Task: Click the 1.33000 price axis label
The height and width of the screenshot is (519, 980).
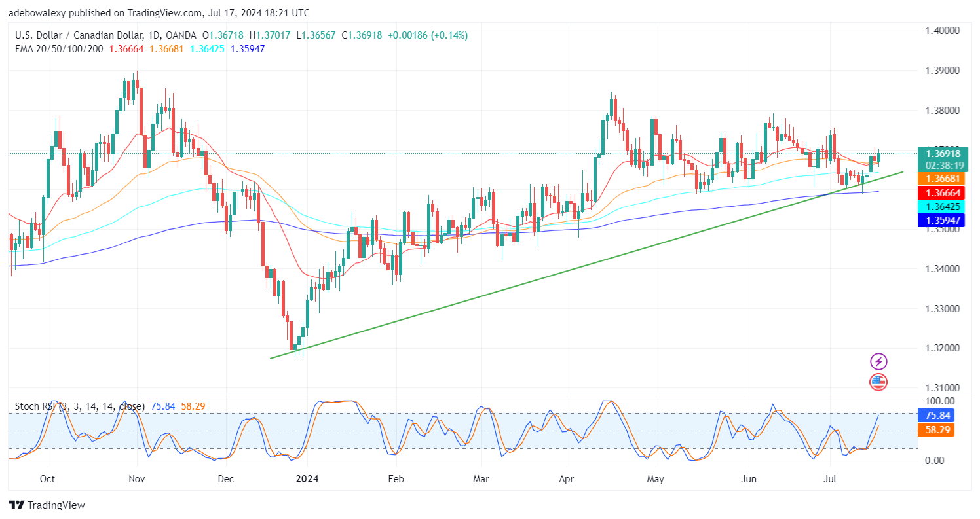Action: (x=941, y=309)
